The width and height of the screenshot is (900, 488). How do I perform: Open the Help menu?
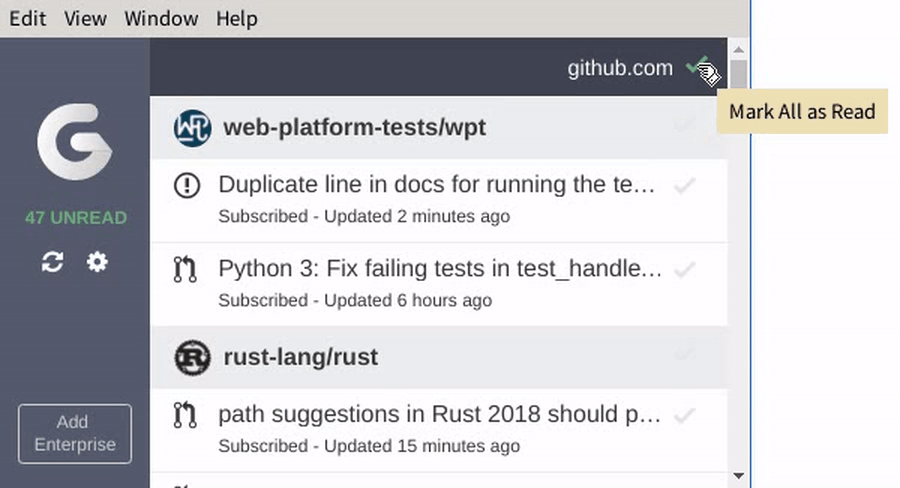236,18
